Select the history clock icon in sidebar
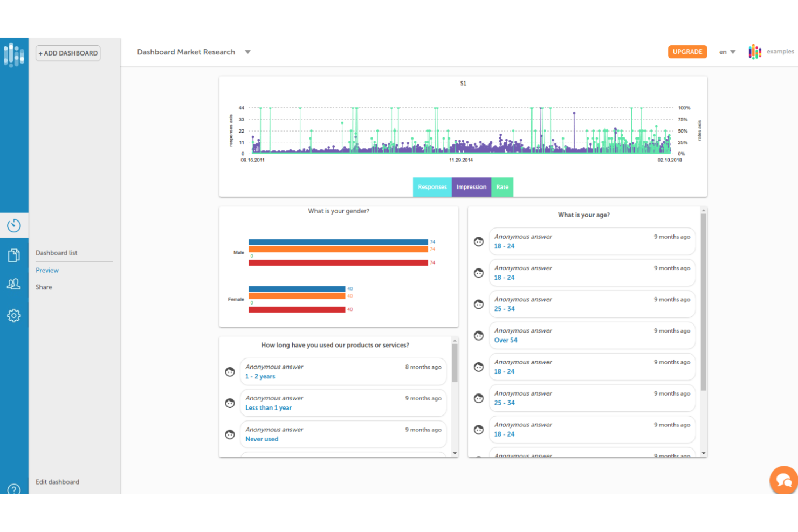The width and height of the screenshot is (798, 532). pyautogui.click(x=14, y=225)
